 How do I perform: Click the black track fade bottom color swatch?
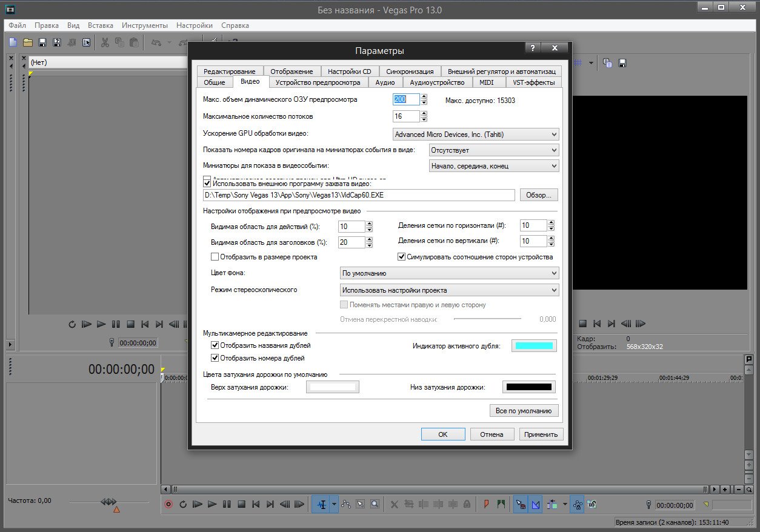(x=529, y=387)
